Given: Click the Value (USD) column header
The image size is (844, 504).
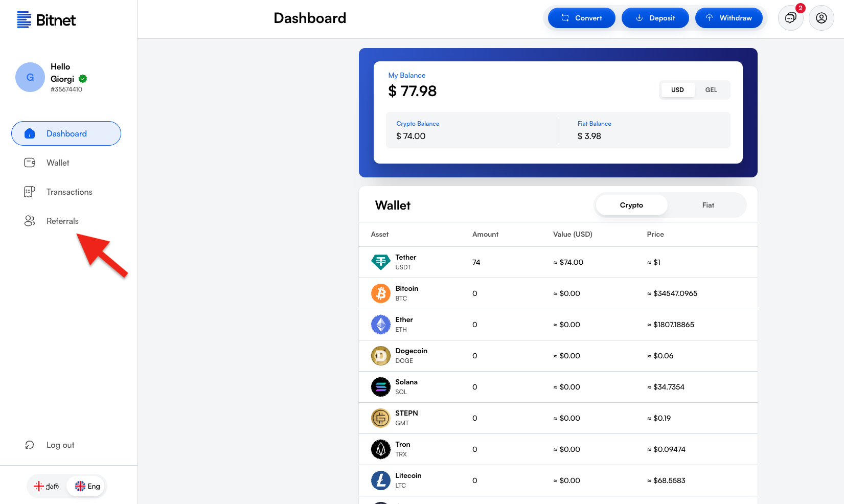Looking at the screenshot, I should coord(573,234).
